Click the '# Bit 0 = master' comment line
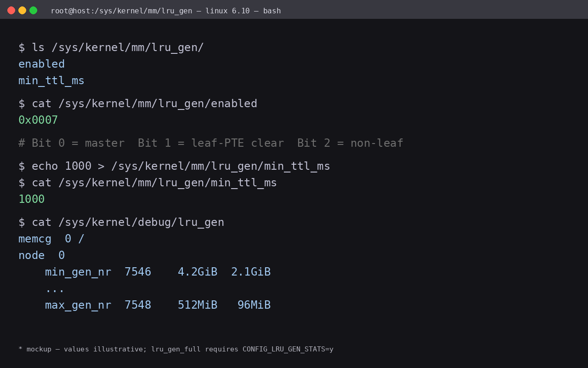 [x=211, y=143]
